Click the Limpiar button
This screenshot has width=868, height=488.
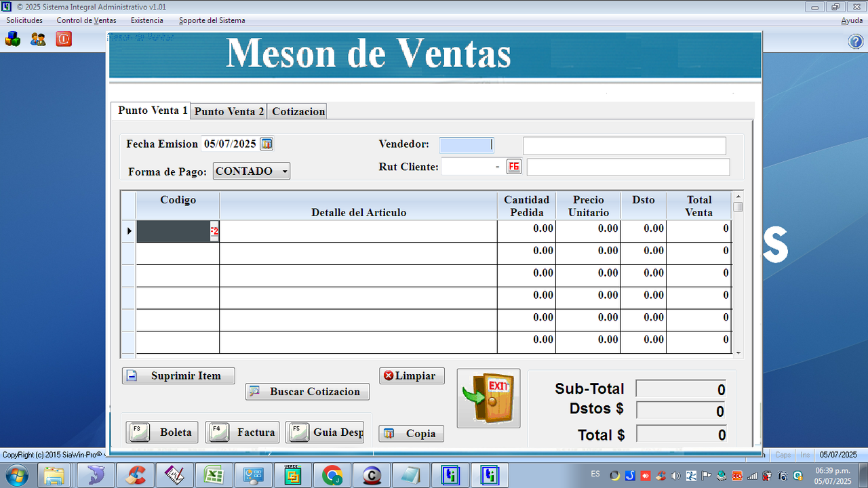[412, 375]
